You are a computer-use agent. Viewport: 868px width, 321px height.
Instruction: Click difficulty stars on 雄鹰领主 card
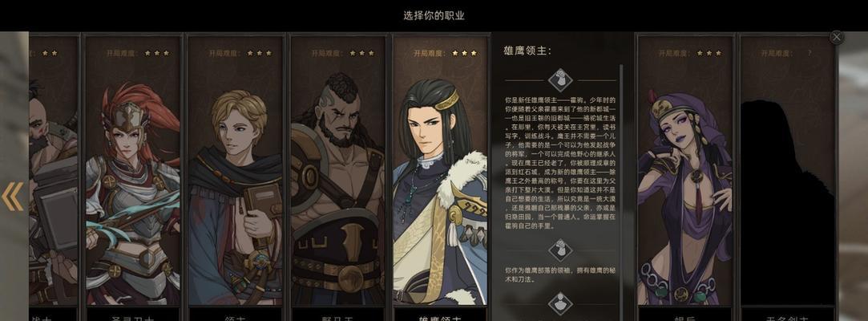(x=464, y=53)
